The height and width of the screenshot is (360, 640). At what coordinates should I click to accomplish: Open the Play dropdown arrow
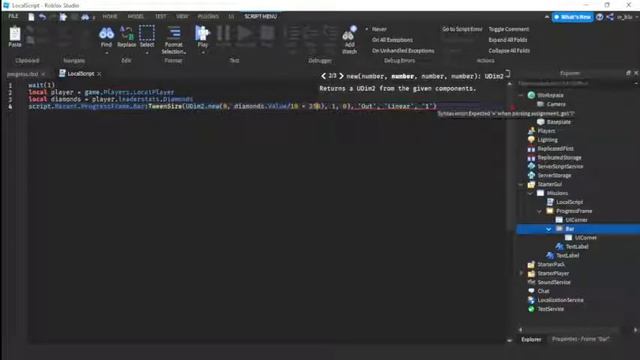tap(203, 53)
